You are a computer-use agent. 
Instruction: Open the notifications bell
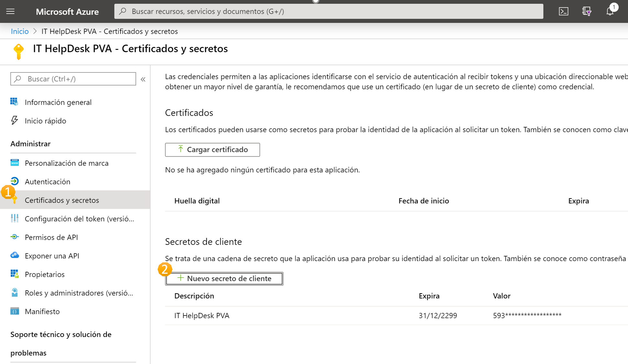610,11
